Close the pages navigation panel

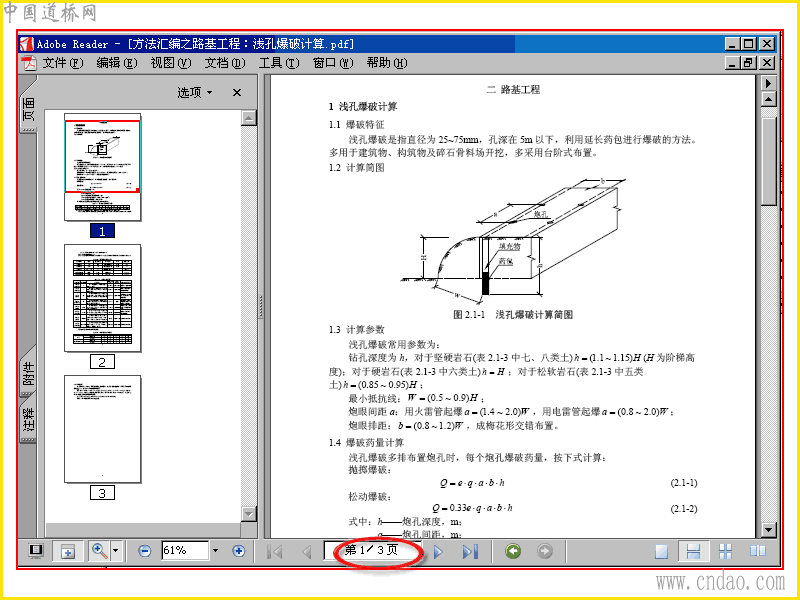point(237,92)
